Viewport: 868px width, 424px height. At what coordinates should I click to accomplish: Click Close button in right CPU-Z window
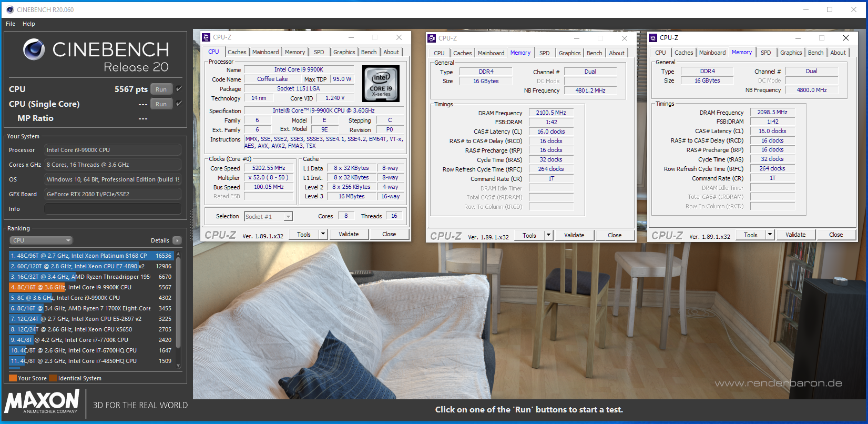pos(836,235)
